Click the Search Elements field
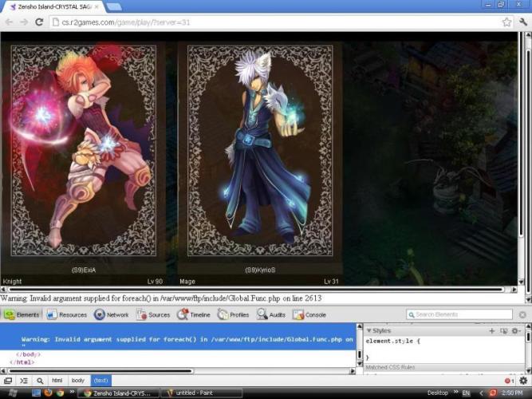 click(x=459, y=314)
